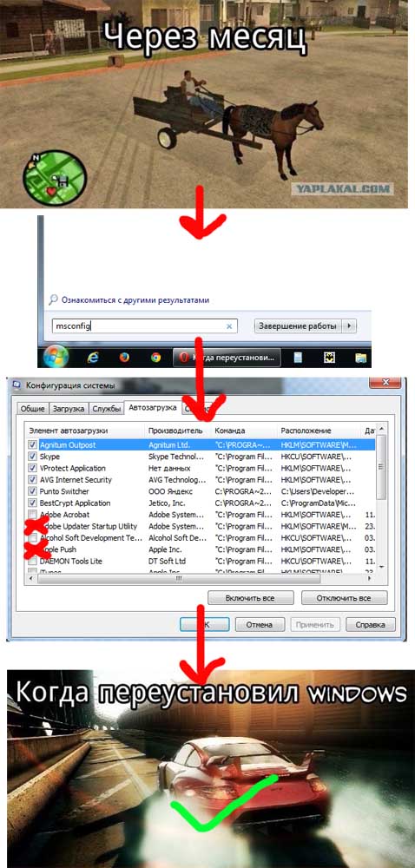Click the GTA radar minimap

pyautogui.click(x=55, y=179)
